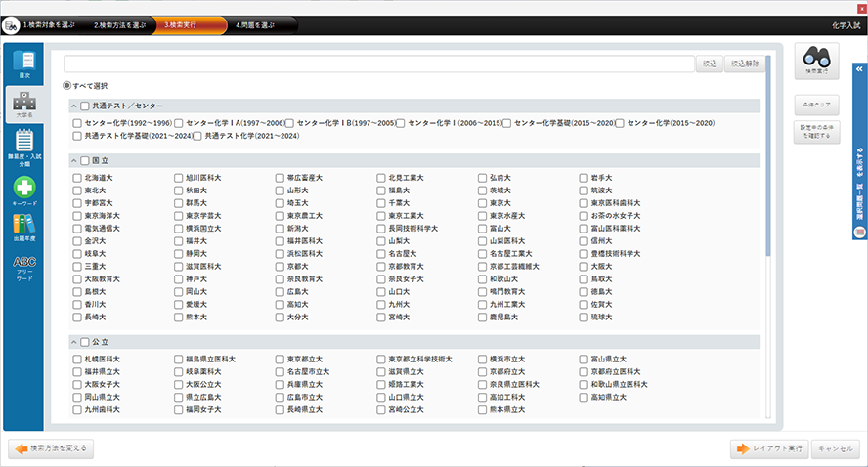
Task: Select the すべて選択 radio button
Action: coord(67,86)
